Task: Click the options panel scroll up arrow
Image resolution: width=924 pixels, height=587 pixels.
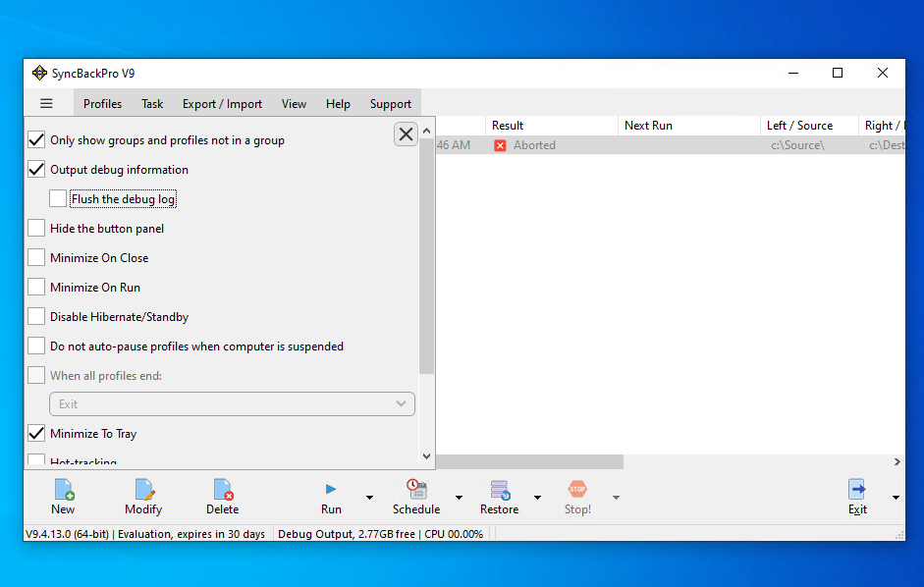Action: [426, 131]
